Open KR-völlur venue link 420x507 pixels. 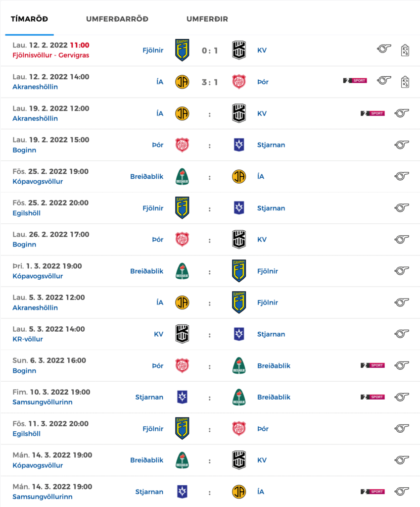tap(28, 339)
